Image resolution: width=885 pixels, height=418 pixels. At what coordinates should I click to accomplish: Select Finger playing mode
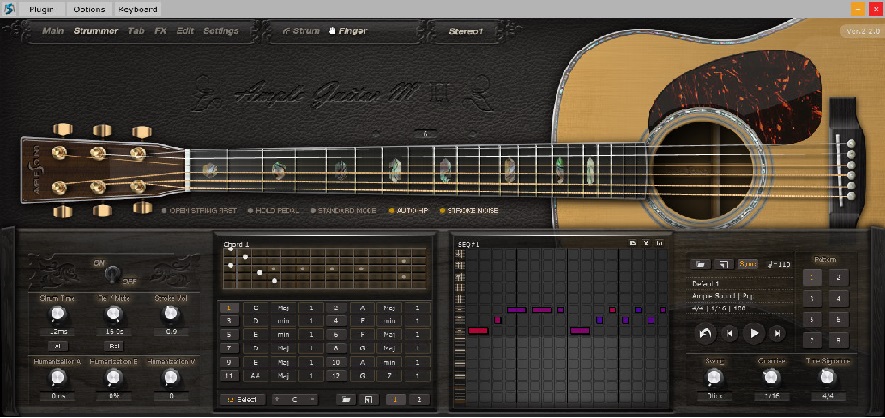point(348,31)
